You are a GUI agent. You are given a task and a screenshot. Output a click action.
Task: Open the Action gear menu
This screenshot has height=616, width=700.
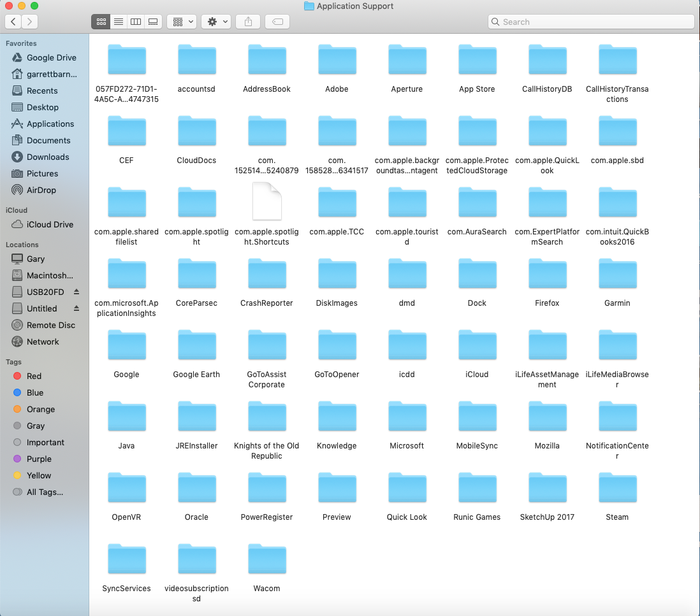pos(216,22)
